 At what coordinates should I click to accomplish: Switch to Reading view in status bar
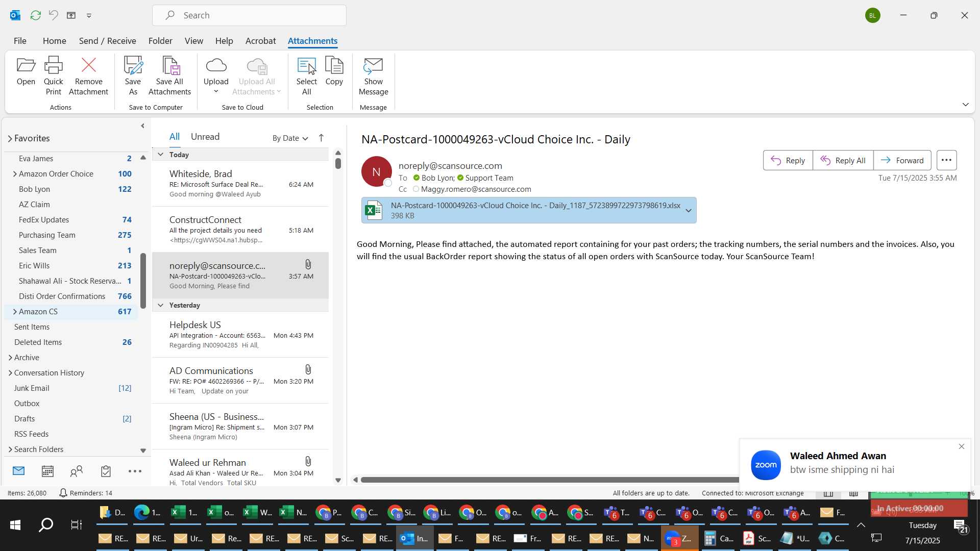click(853, 493)
